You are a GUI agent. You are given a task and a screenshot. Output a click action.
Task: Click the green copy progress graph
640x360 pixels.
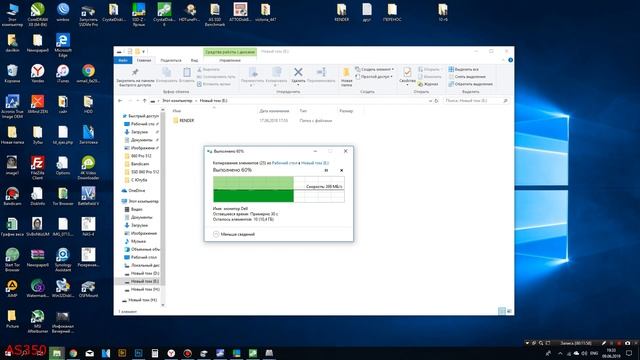point(278,189)
